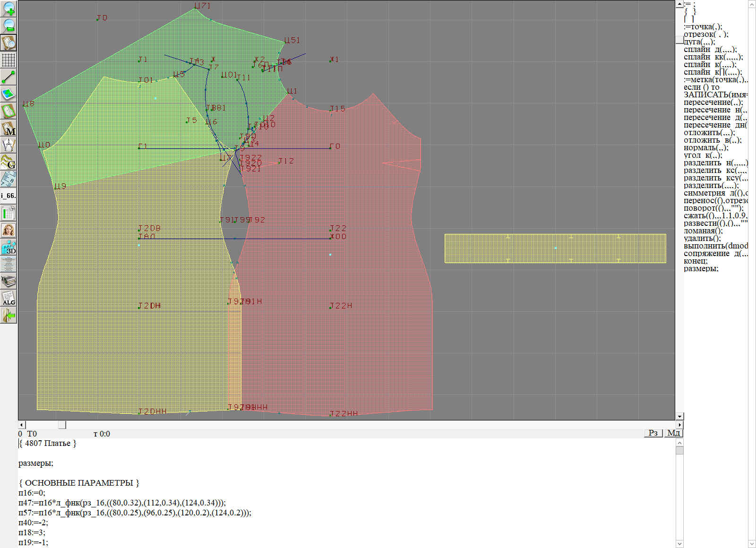Click the yellow curves icon marked G
756x548 pixels.
click(x=9, y=162)
